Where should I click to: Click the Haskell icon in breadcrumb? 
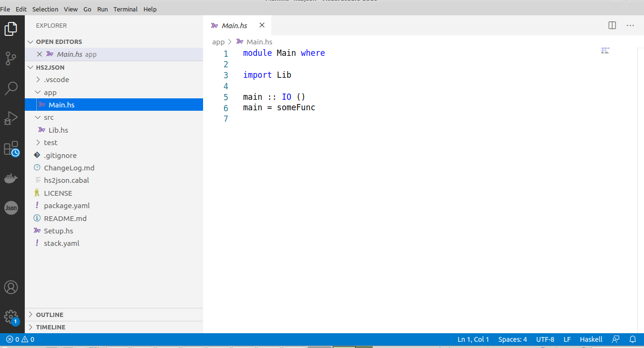point(240,42)
